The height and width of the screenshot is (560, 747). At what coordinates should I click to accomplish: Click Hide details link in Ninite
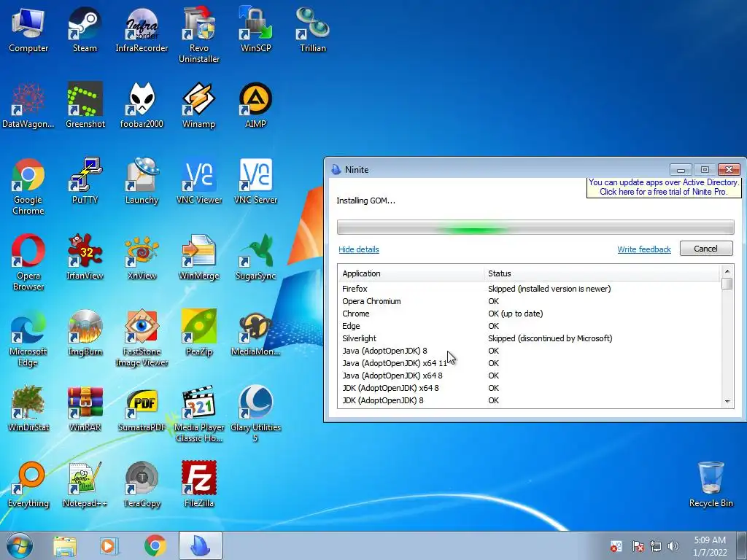[359, 249]
